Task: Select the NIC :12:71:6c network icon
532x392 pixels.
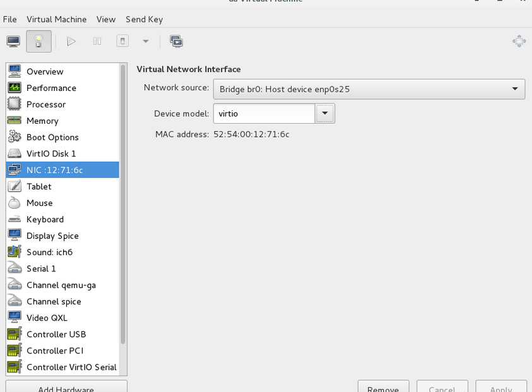Action: click(x=15, y=170)
